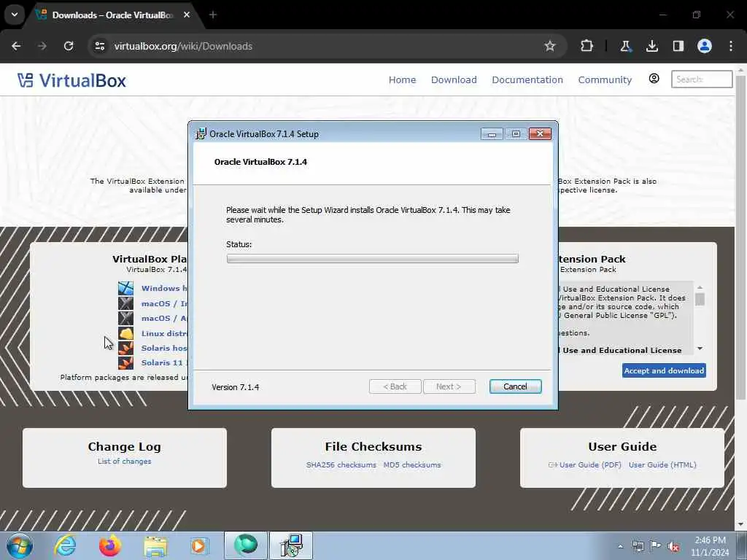The image size is (747, 560).
Task: Go back one page in browser
Action: click(x=16, y=46)
